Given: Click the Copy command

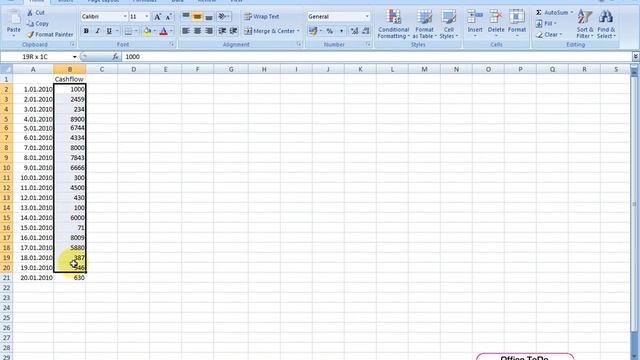Looking at the screenshot, I should pos(38,24).
